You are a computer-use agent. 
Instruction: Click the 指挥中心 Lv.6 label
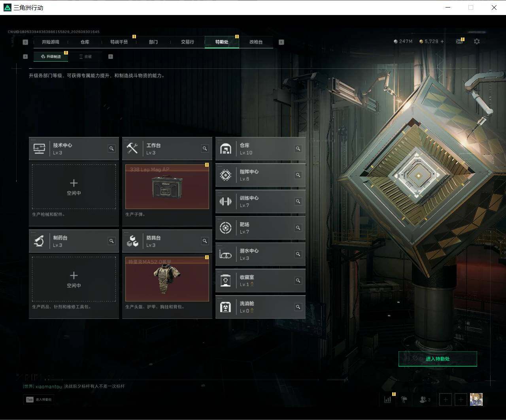[249, 175]
